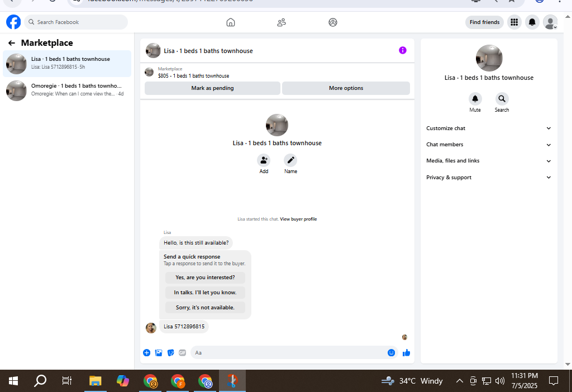572x392 pixels.
Task: Open Snipping Tool on the taskbar
Action: (x=232, y=381)
